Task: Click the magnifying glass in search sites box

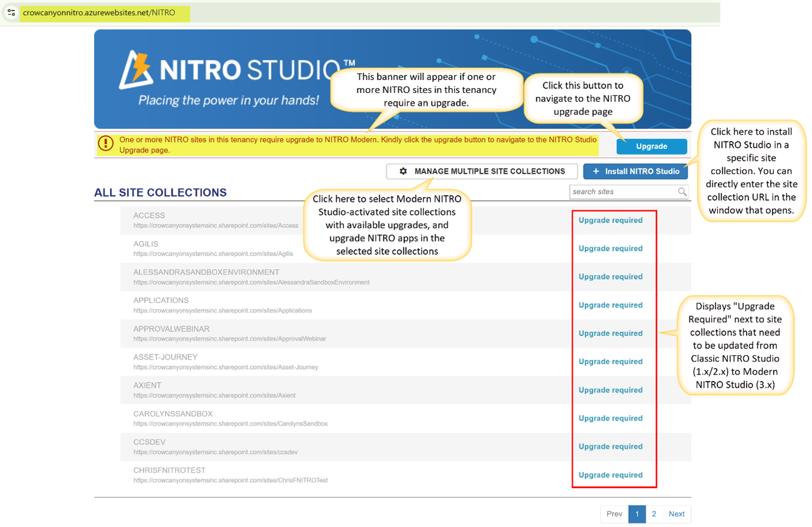Action: (682, 191)
